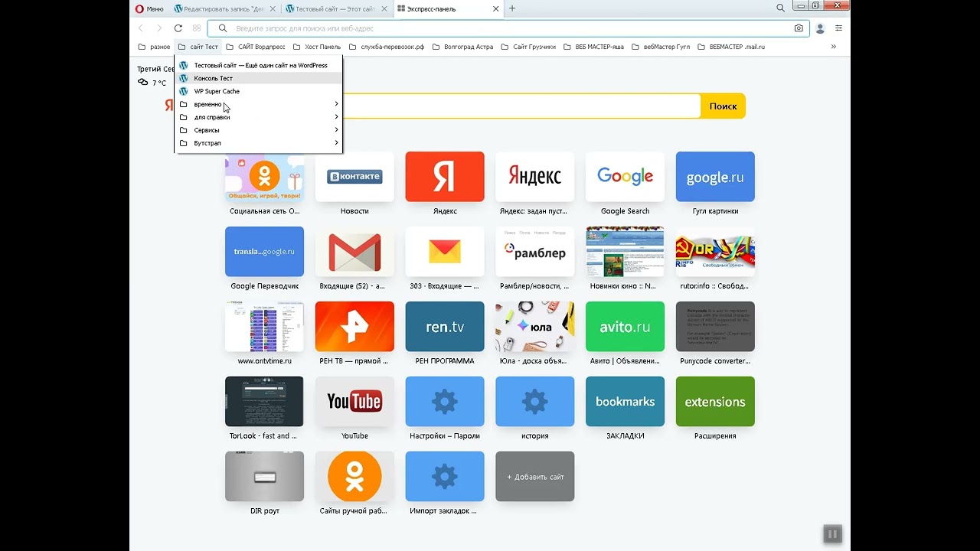Open the easy setup sliders icon
Viewport: 980px width, 551px height.
click(838, 28)
